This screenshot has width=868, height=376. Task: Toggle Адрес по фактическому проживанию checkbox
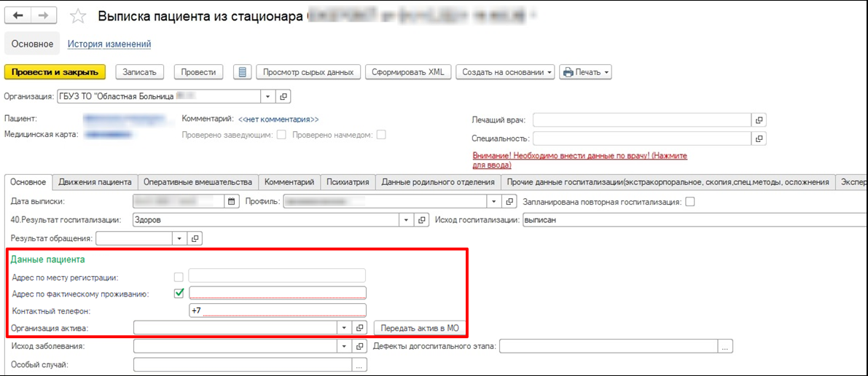[x=179, y=294]
